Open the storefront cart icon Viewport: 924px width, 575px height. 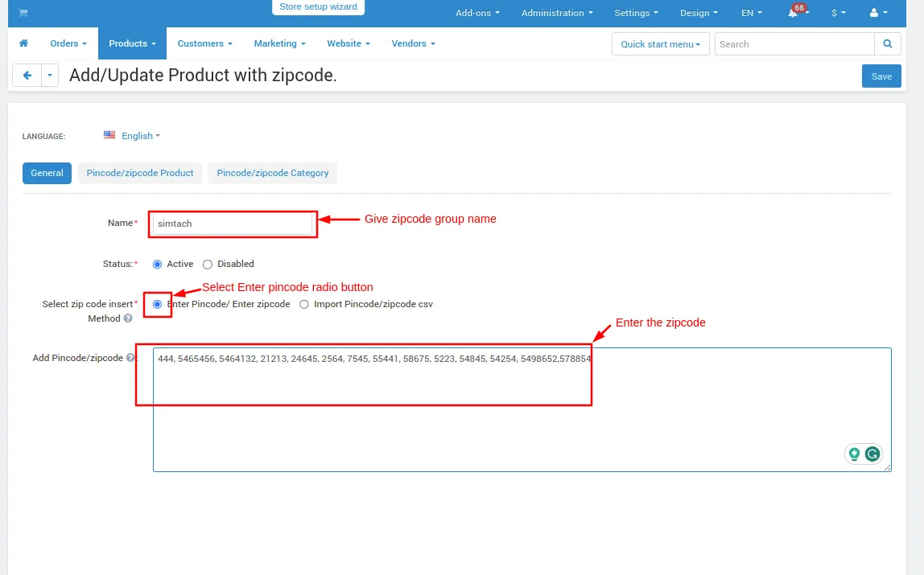click(23, 12)
